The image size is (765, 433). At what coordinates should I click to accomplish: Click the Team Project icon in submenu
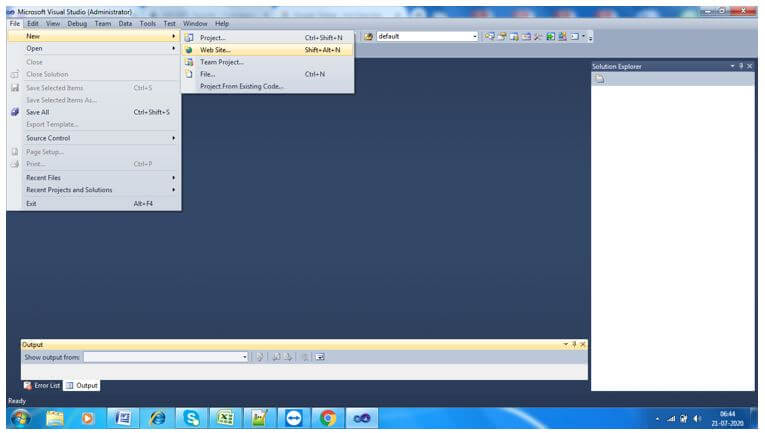[x=189, y=62]
